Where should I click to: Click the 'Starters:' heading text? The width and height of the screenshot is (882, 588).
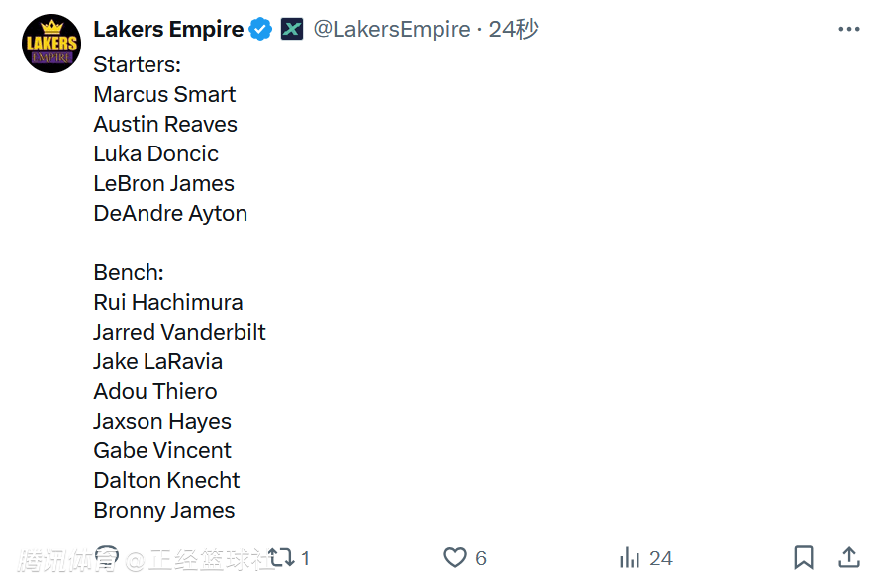tap(138, 65)
